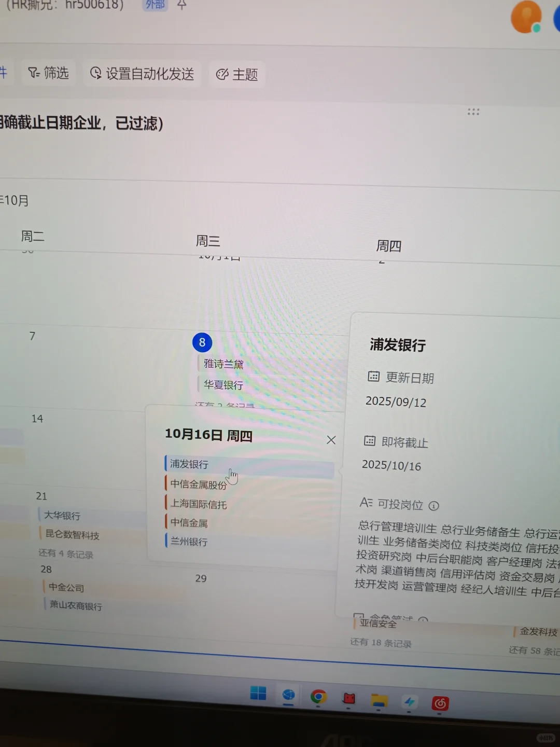Open 设置自动化发送 automation settings

click(142, 74)
